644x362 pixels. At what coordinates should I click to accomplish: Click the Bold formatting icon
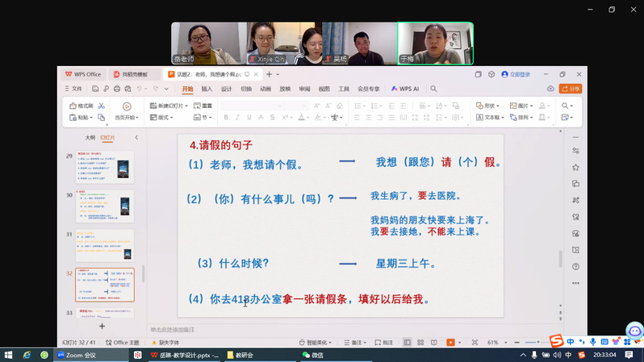226,118
